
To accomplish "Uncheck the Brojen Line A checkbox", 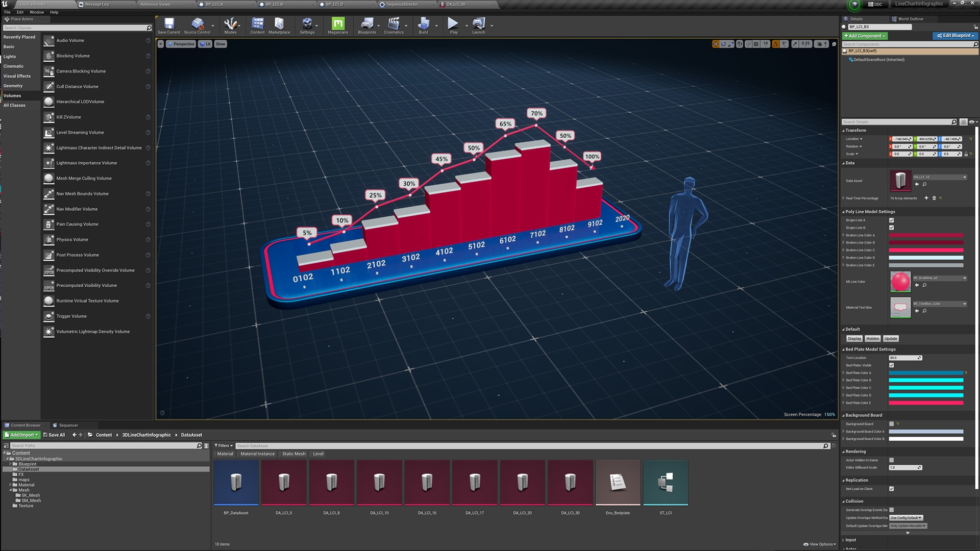I will coord(891,220).
